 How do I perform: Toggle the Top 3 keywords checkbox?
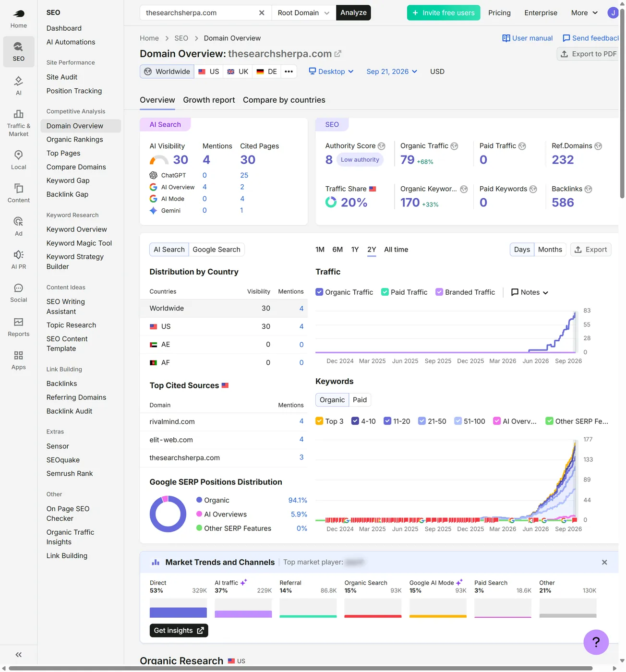click(x=319, y=421)
